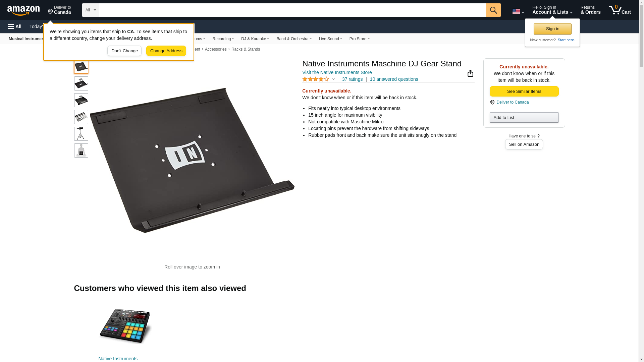Viewport: 644px width, 362px height.
Task: Click into the search input field
Action: coord(292,10)
